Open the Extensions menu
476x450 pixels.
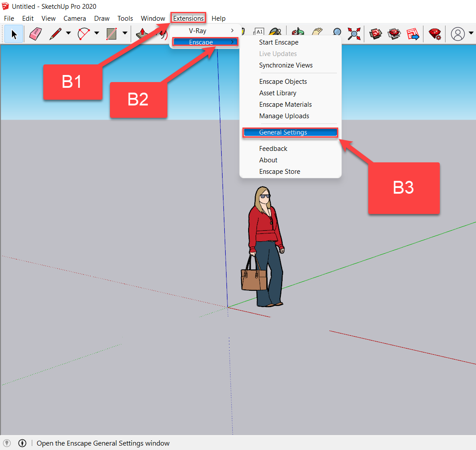pyautogui.click(x=188, y=18)
